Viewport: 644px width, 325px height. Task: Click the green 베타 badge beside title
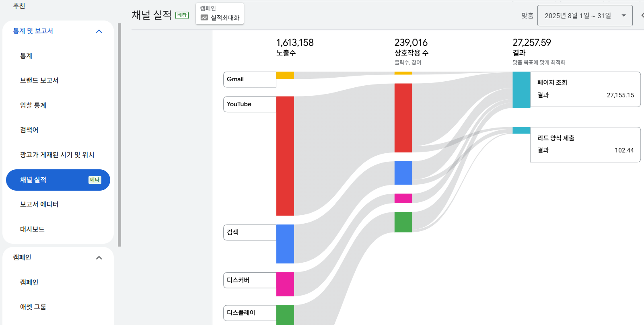182,15
